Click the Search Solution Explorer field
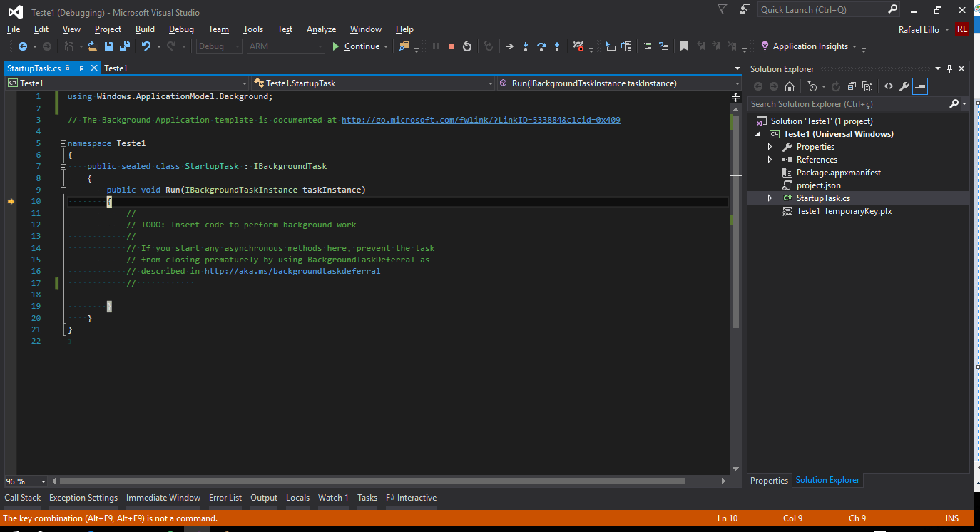This screenshot has width=980, height=532. (848, 104)
